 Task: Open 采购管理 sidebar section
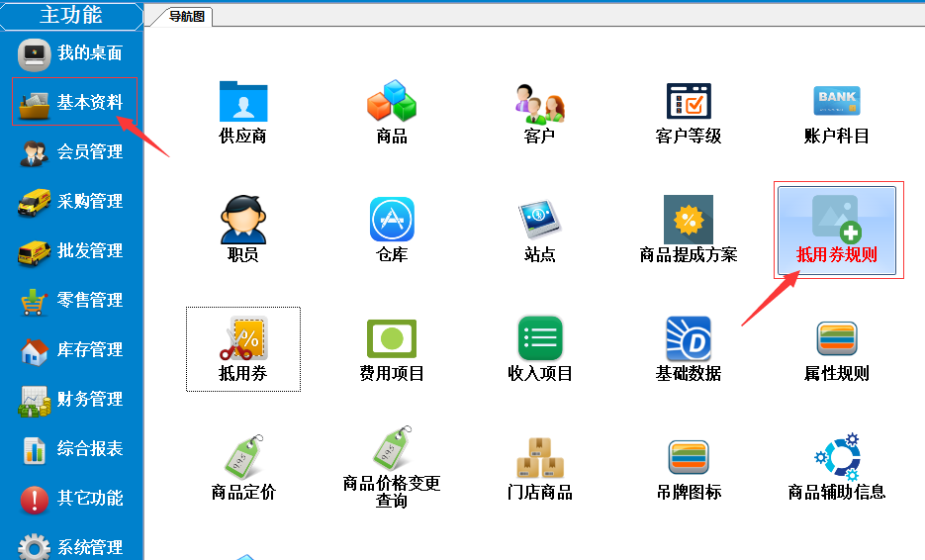coord(71,202)
